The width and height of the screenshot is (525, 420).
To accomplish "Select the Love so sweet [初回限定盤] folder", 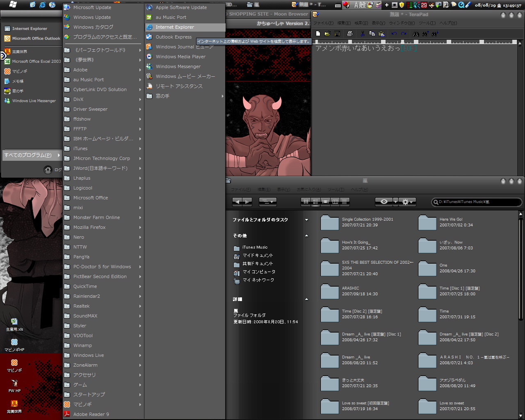I will pyautogui.click(x=355, y=406).
